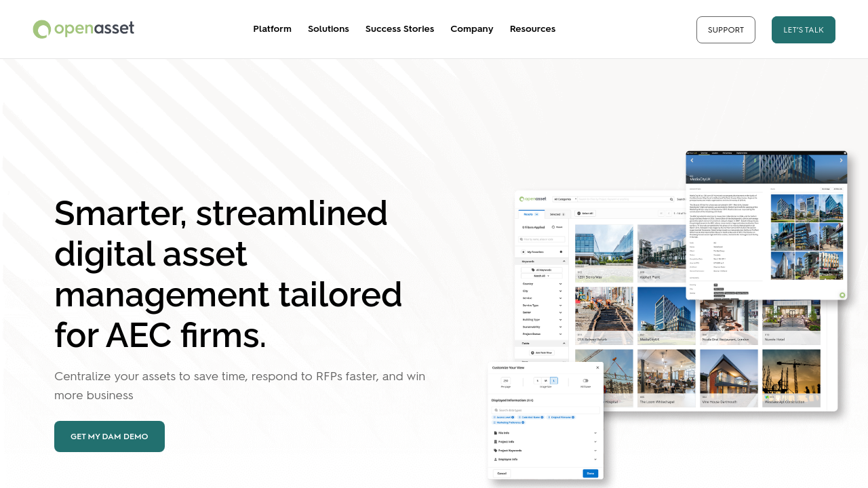Expand the Project Keywords section in mockup
868x488 pixels.
pos(545,450)
